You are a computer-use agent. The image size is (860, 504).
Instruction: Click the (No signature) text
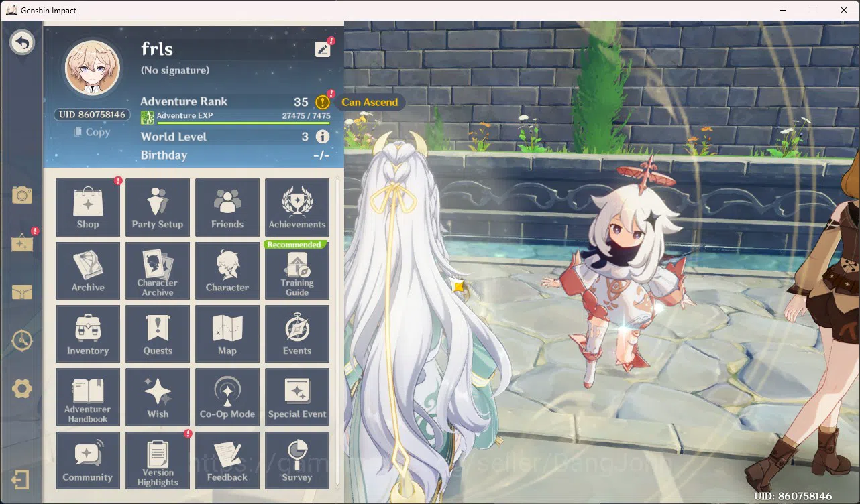pos(175,70)
